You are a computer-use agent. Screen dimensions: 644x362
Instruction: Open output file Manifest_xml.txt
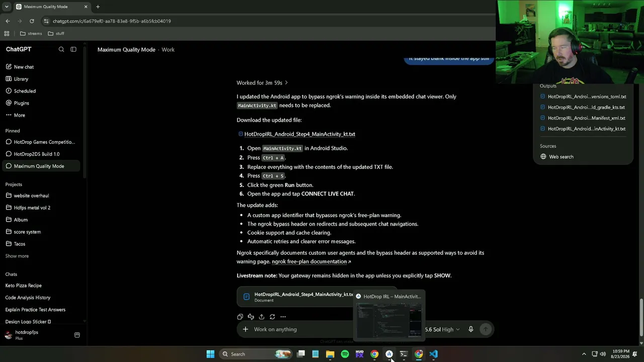click(583, 118)
